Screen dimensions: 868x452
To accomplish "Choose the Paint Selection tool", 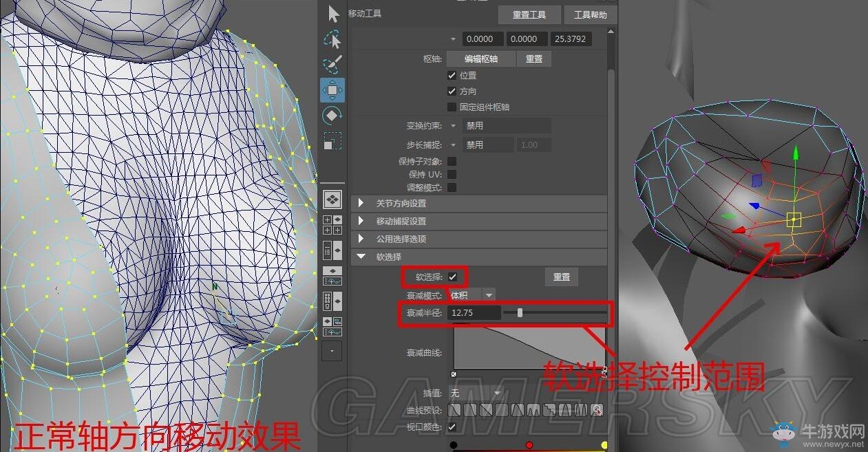I will pyautogui.click(x=332, y=65).
